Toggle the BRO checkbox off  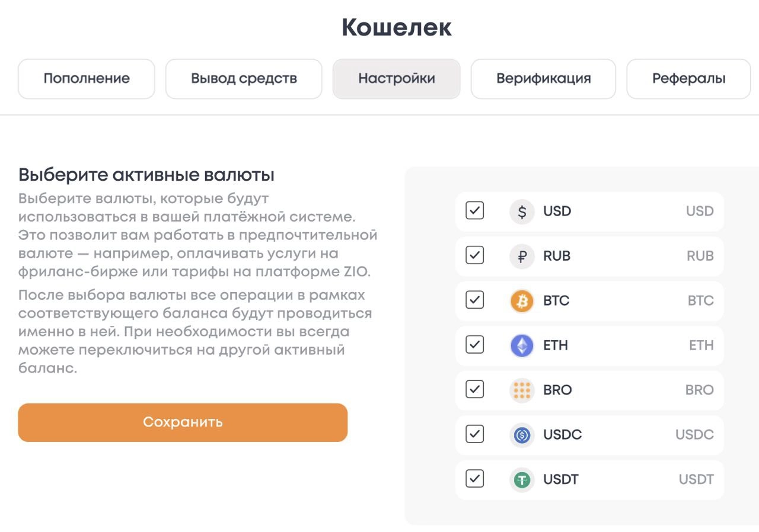click(x=475, y=389)
